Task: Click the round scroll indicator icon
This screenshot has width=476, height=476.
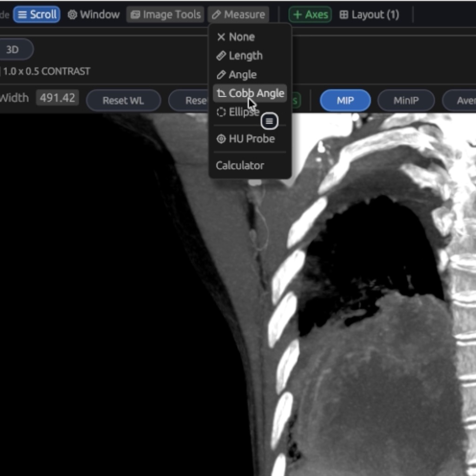Action: coord(269,121)
